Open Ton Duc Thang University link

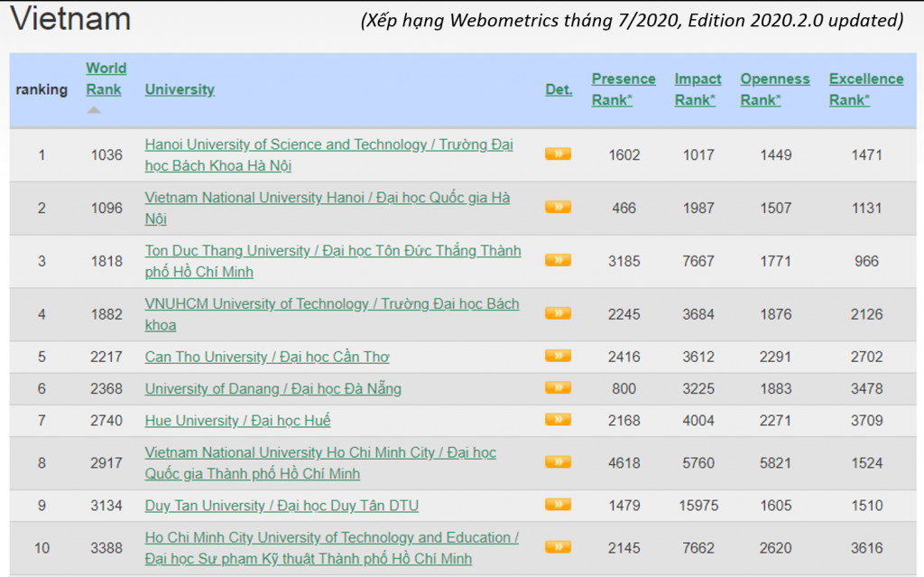[333, 261]
